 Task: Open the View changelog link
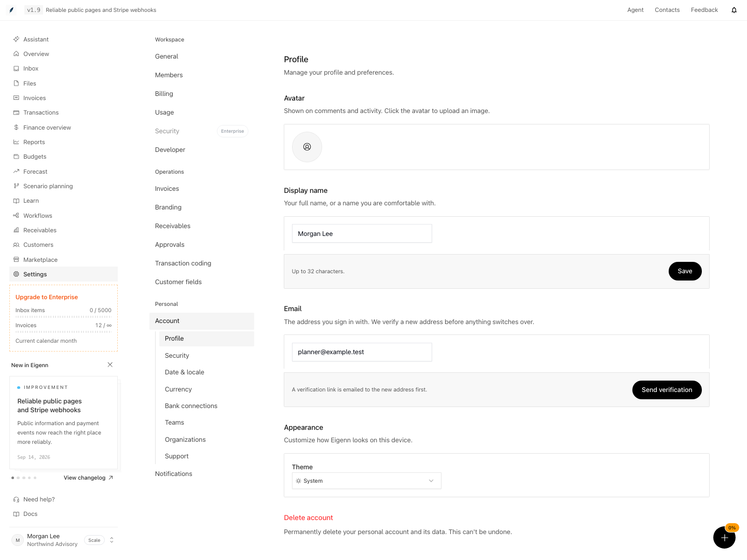pos(88,478)
